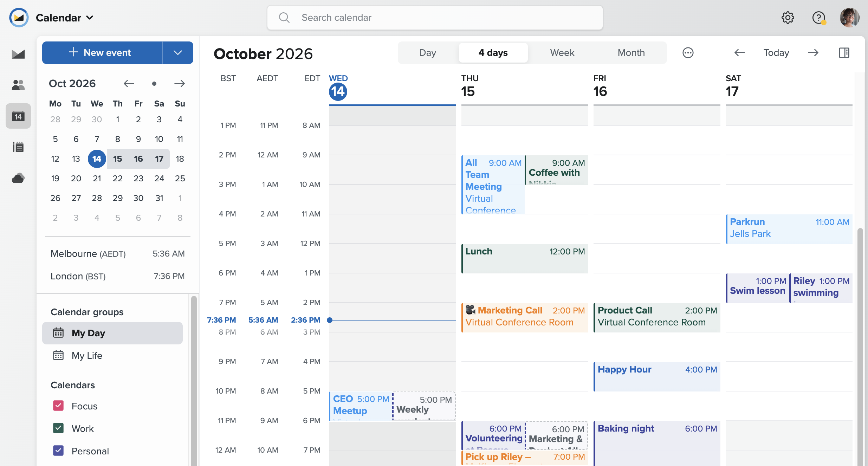
Task: Open the Parkrun event at Jells Park
Action: tap(789, 229)
